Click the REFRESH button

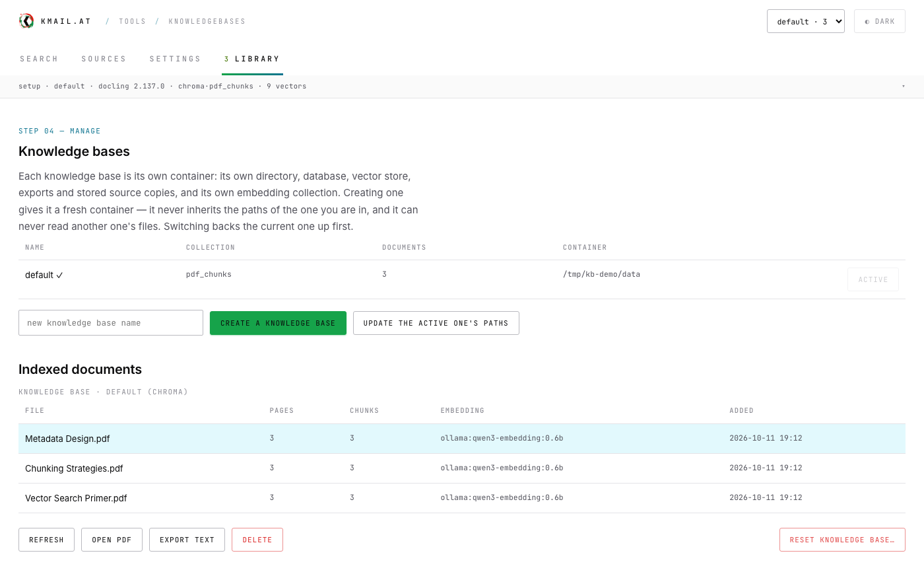coord(46,540)
